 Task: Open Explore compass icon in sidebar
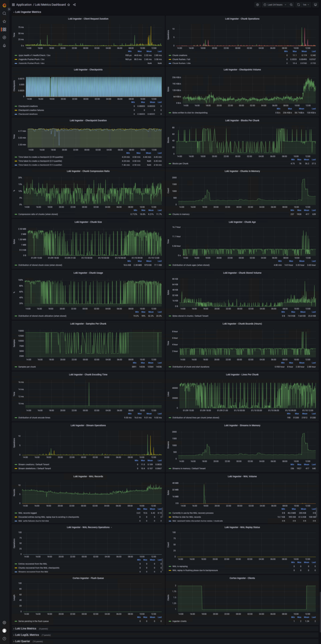tap(4, 37)
